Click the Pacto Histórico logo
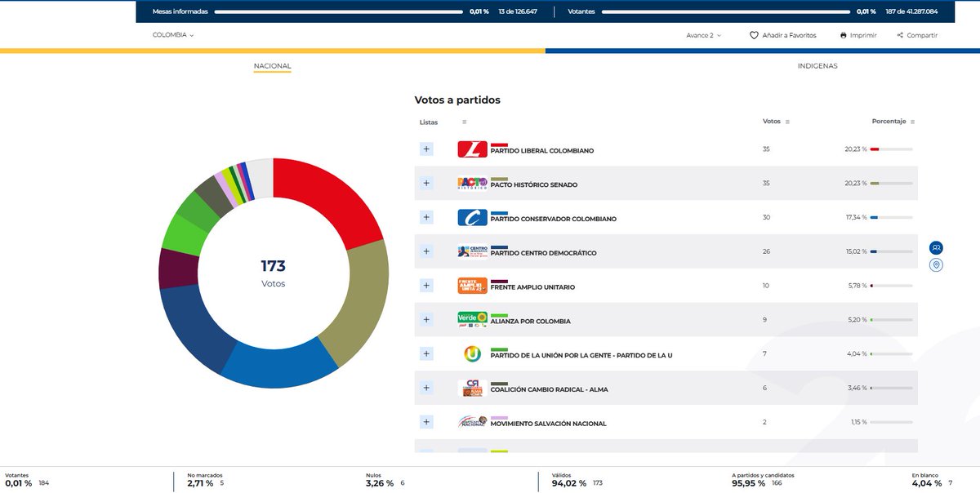This screenshot has height=493, width=980. (x=472, y=184)
